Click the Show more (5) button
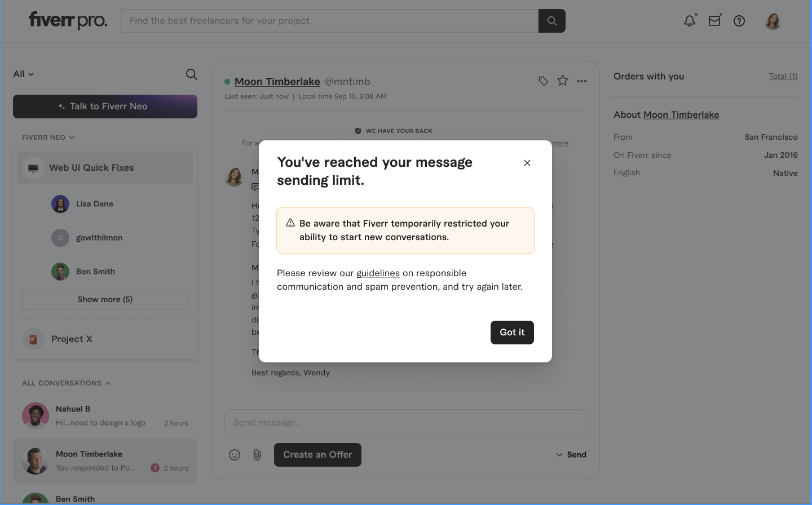The image size is (812, 505). [105, 300]
